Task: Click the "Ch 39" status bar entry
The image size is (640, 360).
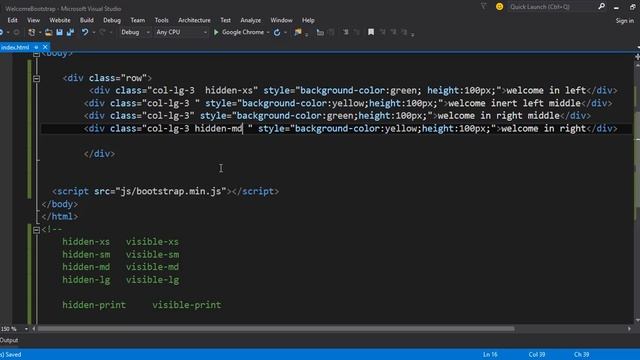Action: pos(581,355)
